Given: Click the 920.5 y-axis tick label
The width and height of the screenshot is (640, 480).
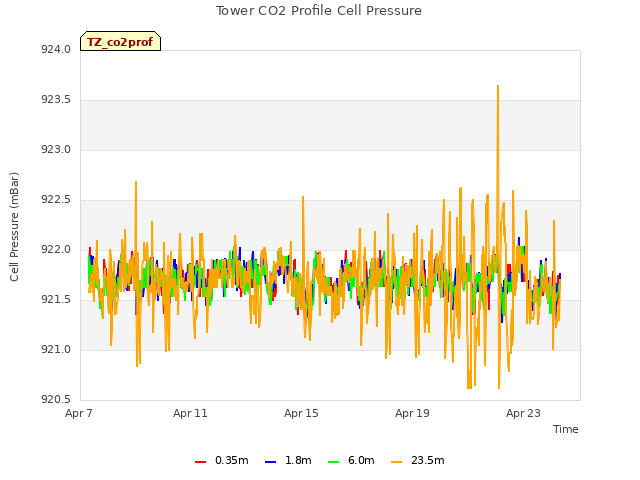Looking at the screenshot, I should (56, 399).
